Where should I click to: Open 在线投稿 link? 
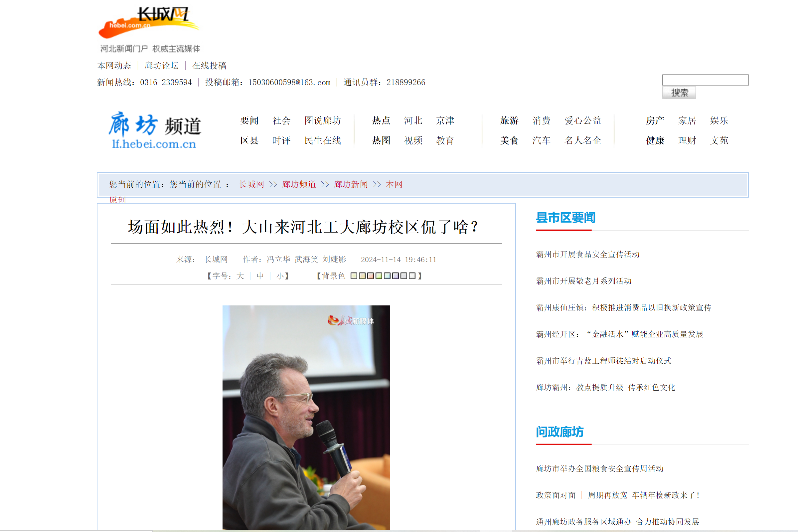[209, 66]
